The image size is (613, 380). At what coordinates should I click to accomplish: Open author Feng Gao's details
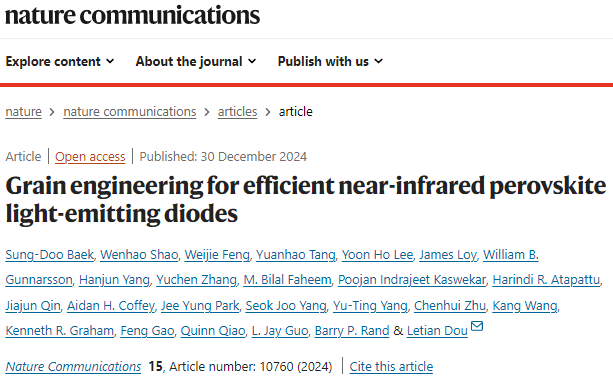pyautogui.click(x=147, y=331)
